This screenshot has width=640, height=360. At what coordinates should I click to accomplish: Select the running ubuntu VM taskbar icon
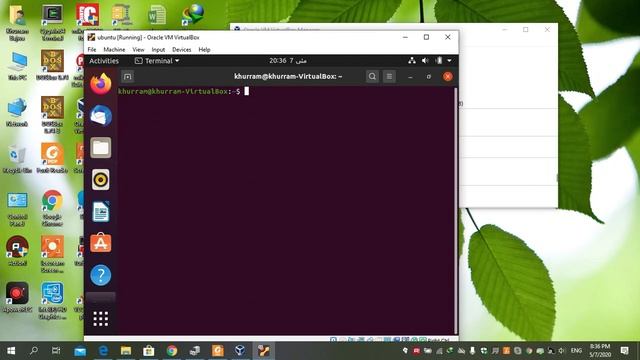263,351
